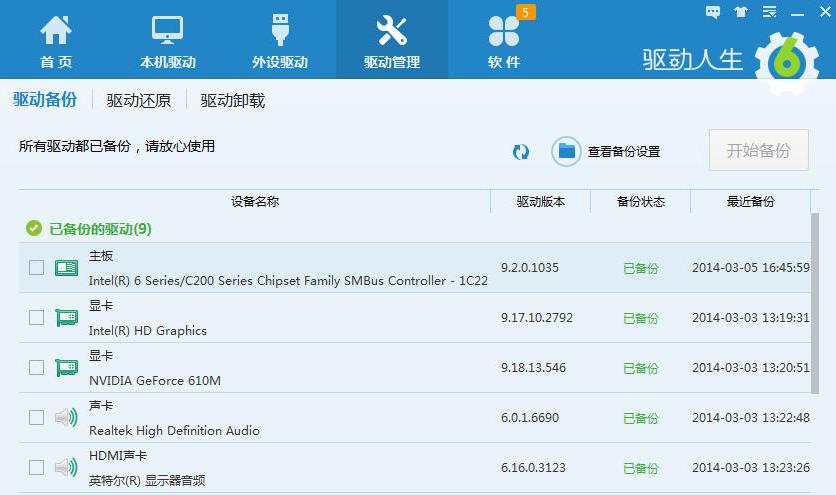Screen dimensions: 836x495
Task: Select the Realtek High Definition Audio checkbox
Action: point(36,418)
